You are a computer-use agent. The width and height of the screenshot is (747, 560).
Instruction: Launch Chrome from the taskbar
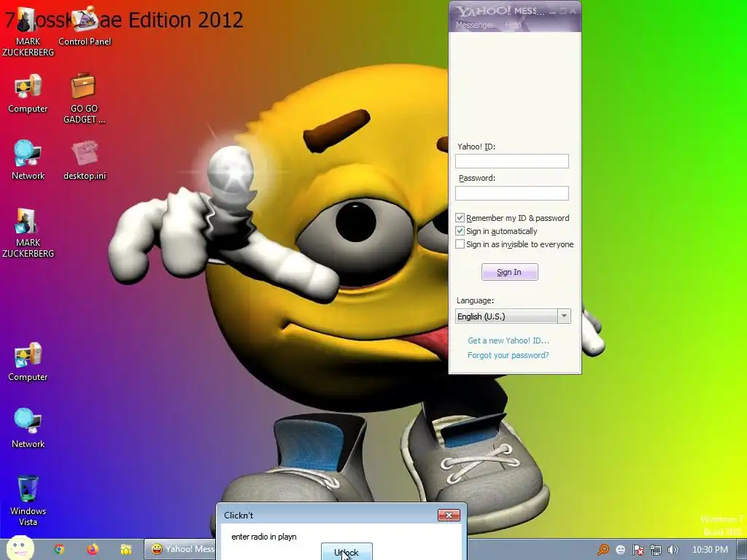coord(59,549)
